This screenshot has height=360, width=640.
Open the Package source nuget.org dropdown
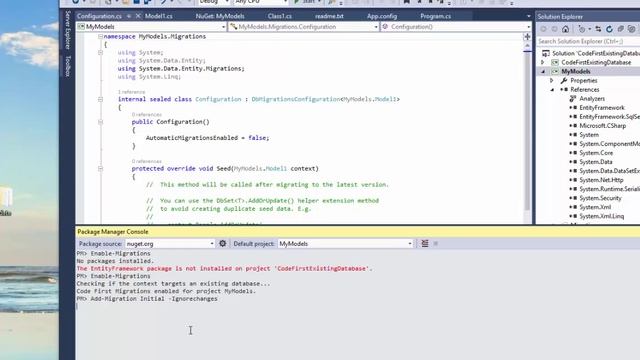coord(212,244)
